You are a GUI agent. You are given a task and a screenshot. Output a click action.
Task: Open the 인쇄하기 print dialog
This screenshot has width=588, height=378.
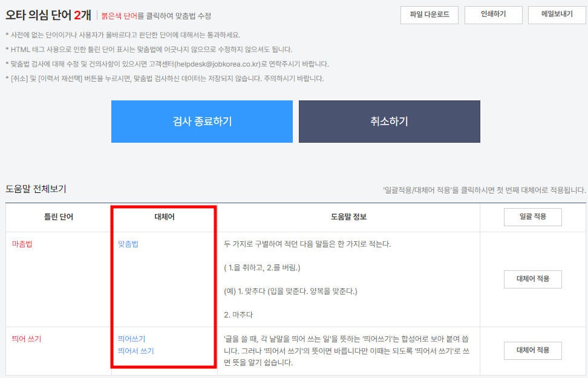click(494, 15)
